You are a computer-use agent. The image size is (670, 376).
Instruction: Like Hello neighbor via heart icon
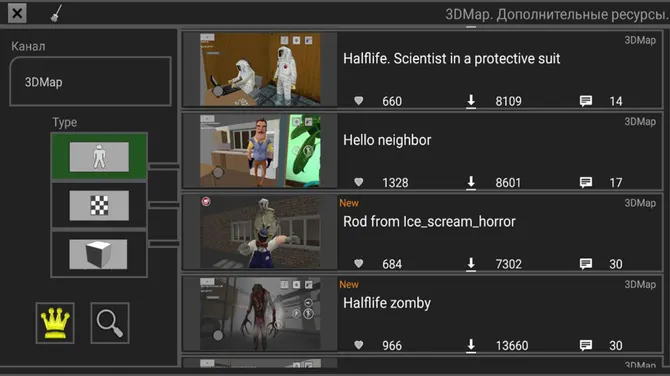tap(359, 182)
